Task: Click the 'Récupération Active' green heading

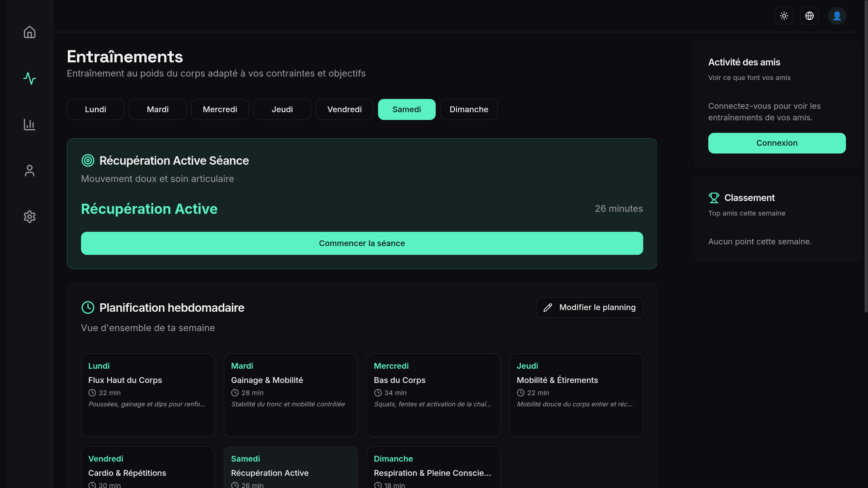Action: (x=149, y=209)
